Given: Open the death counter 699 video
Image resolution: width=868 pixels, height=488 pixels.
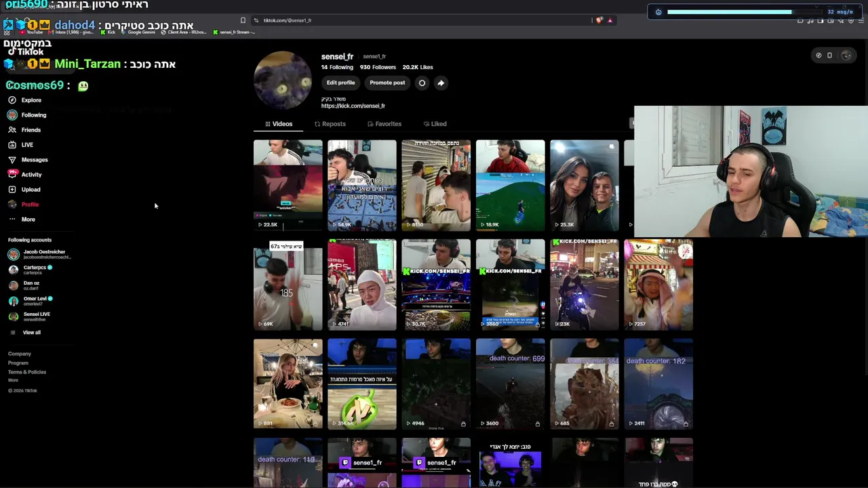Looking at the screenshot, I should (511, 384).
